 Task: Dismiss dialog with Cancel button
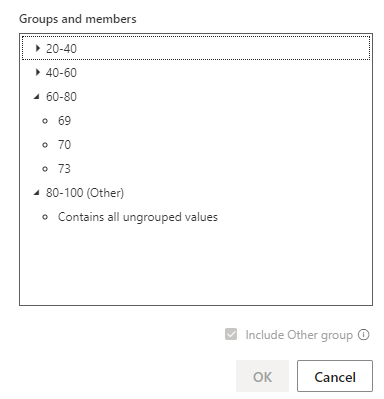(x=335, y=376)
